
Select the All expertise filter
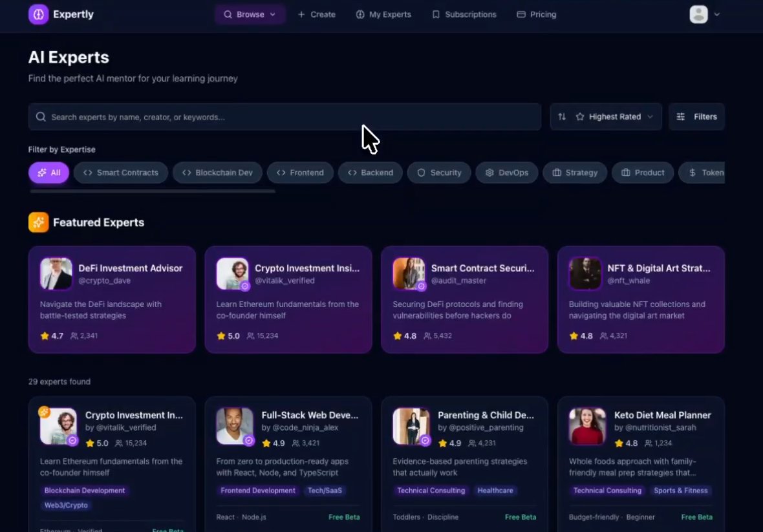[x=48, y=173]
